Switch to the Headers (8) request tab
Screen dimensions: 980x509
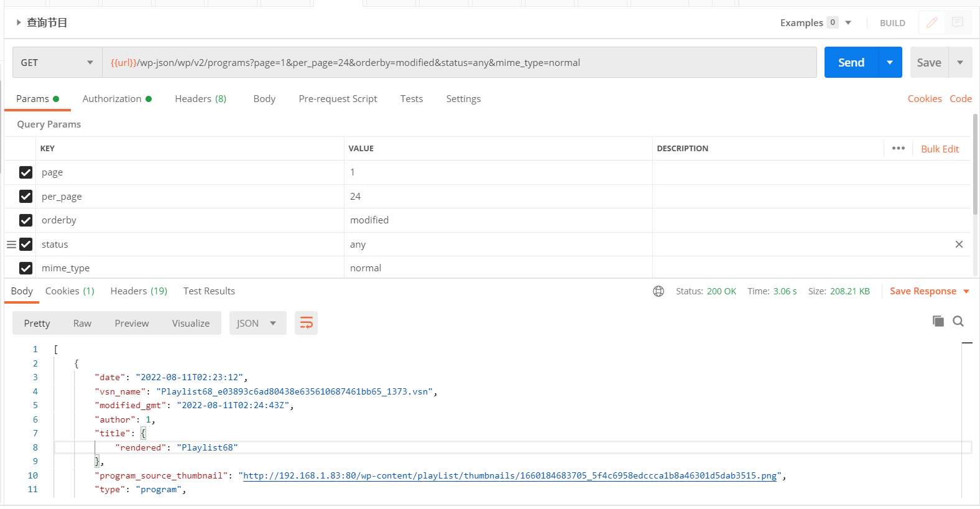(x=200, y=99)
